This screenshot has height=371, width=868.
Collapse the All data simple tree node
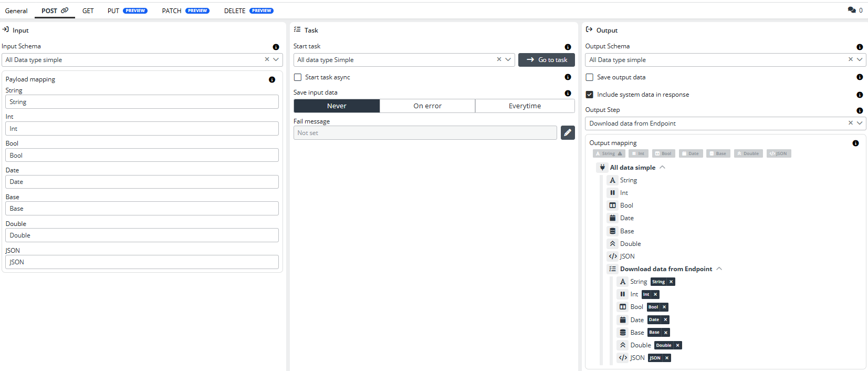[662, 168]
